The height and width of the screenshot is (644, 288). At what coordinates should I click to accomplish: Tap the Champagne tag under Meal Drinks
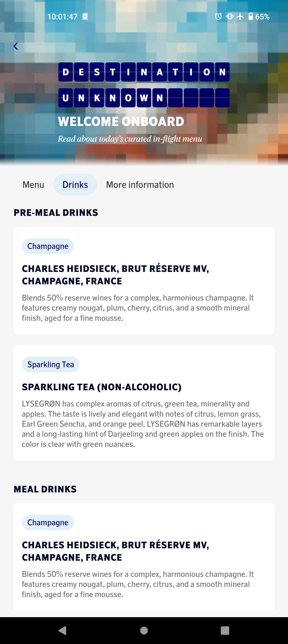[x=48, y=522]
